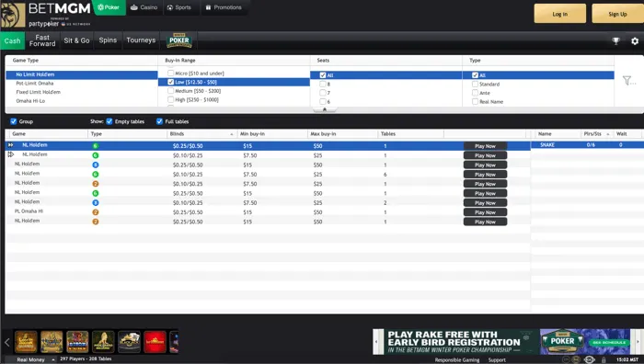Click the green 6-seat badge in the 6-tables row
This screenshot has width=644, height=364.
[x=96, y=175]
